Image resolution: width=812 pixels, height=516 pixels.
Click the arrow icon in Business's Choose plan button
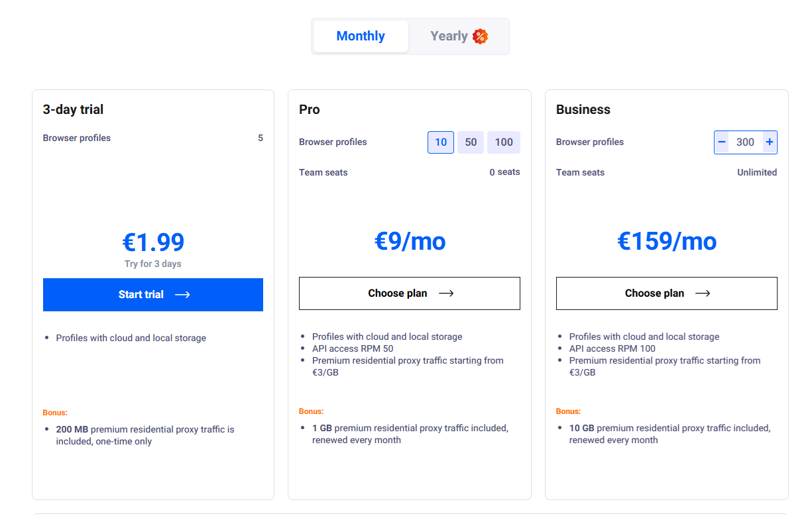pyautogui.click(x=703, y=293)
